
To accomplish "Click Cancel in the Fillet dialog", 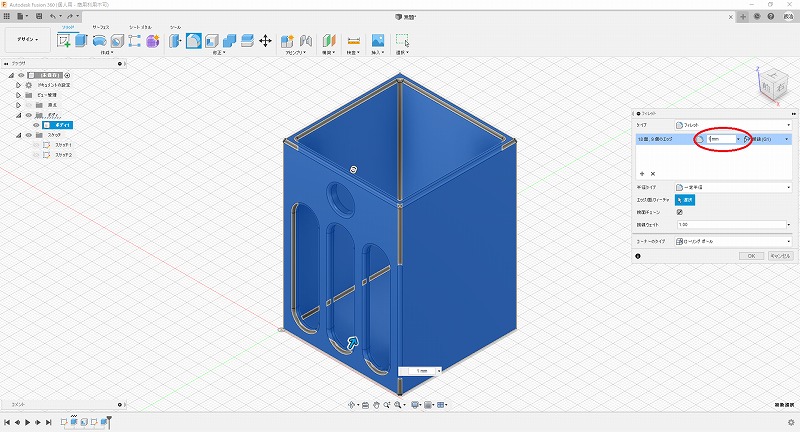I will [779, 256].
